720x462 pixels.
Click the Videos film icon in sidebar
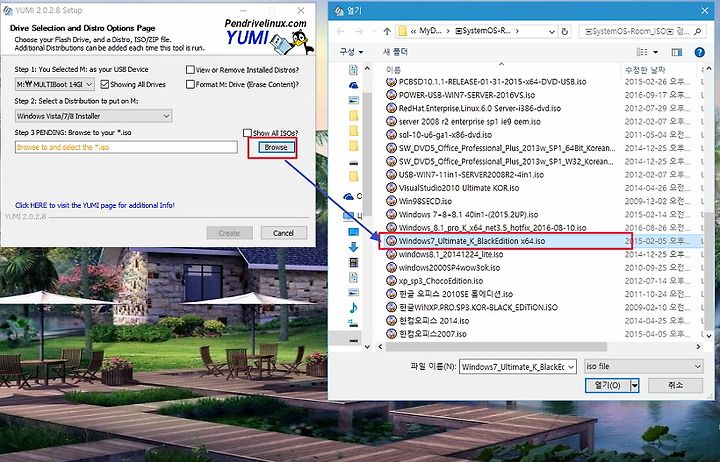pos(353,263)
